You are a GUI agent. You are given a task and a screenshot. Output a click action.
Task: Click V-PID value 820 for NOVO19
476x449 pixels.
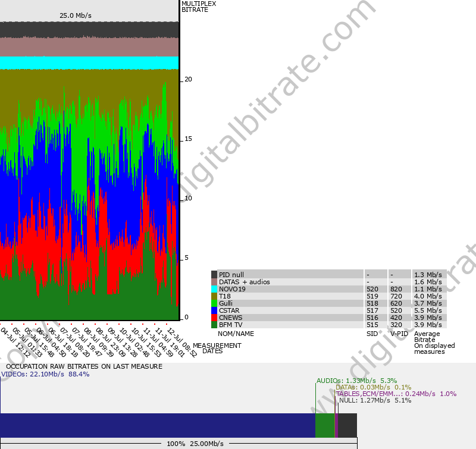pos(396,289)
